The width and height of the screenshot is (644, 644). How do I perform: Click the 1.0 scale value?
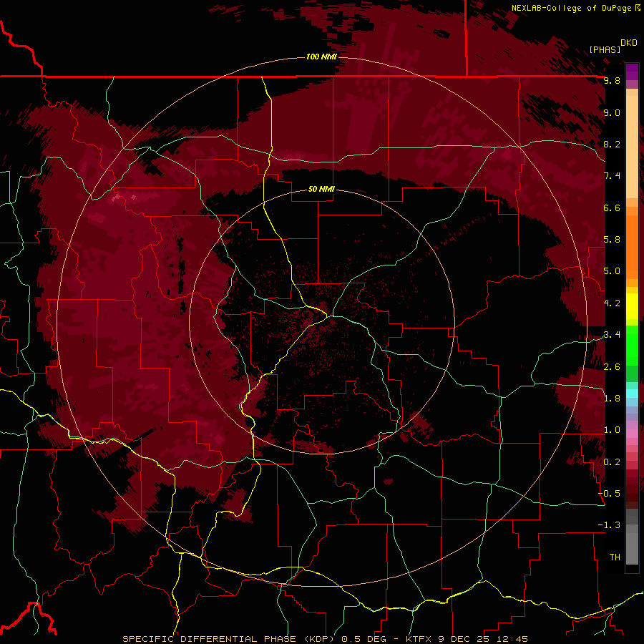click(x=612, y=430)
